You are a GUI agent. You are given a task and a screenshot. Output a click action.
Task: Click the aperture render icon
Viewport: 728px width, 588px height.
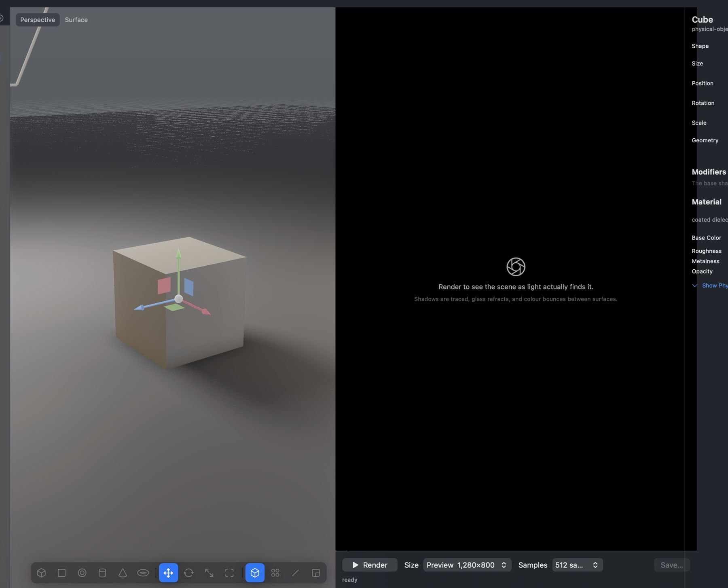click(x=516, y=267)
